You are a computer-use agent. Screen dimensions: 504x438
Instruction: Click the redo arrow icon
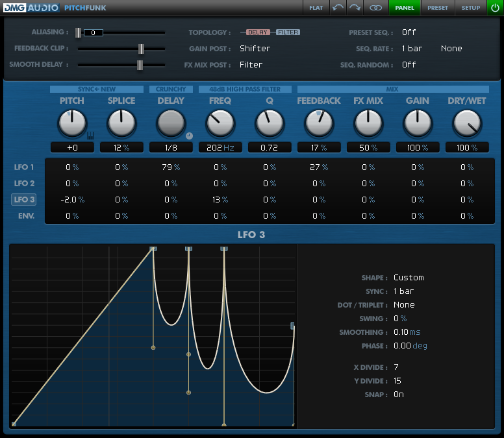pyautogui.click(x=355, y=8)
